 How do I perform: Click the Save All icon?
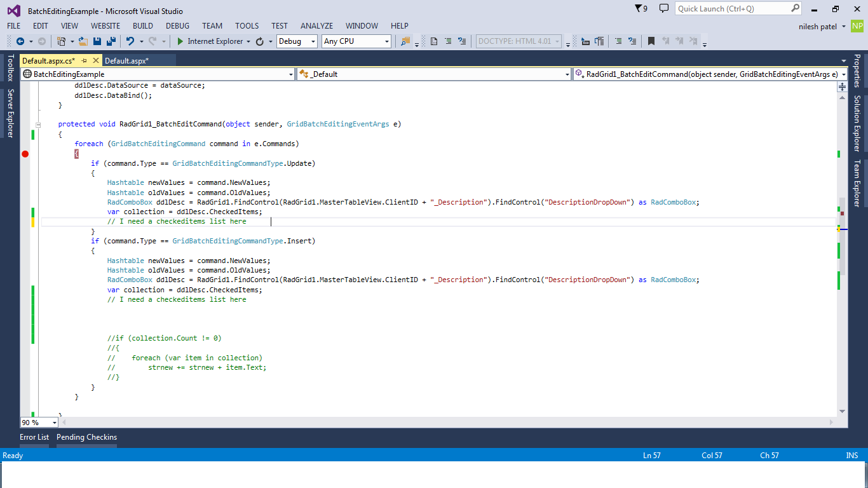(111, 41)
